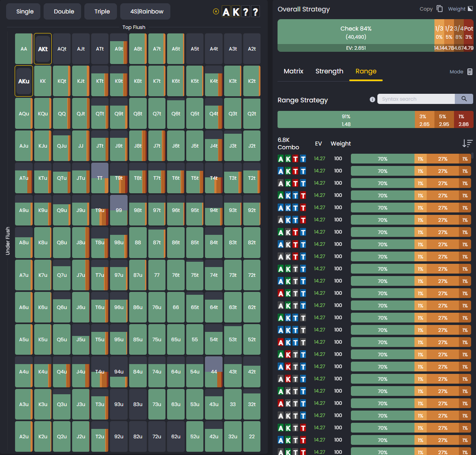Select the Double board mode
The image size is (476, 455).
tap(62, 11)
